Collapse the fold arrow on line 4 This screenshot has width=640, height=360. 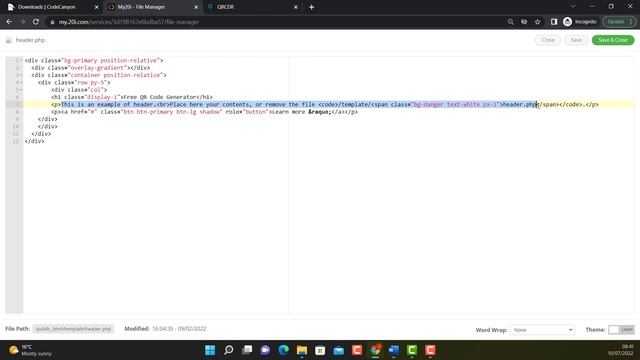pos(21,82)
